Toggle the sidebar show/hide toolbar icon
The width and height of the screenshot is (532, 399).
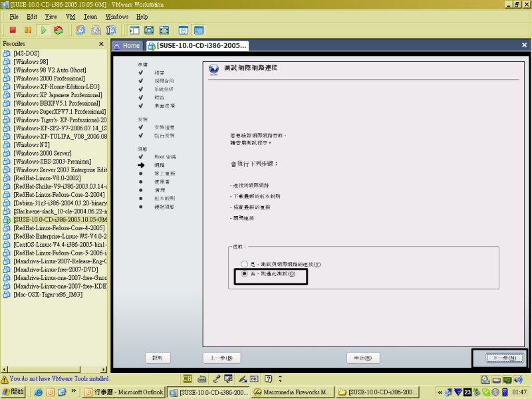coord(134,30)
